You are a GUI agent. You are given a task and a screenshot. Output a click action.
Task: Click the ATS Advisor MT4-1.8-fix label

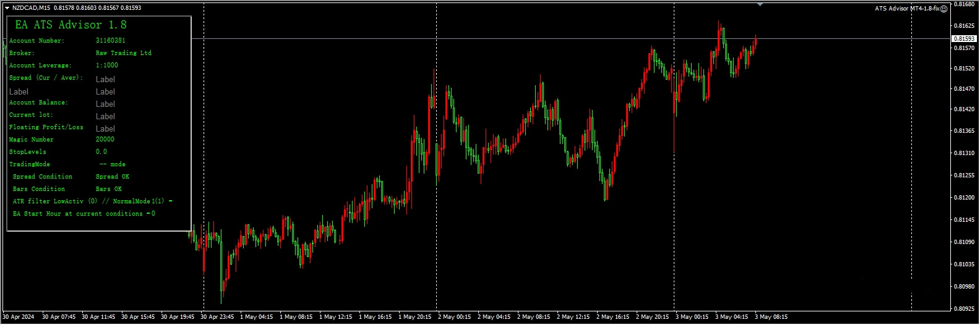pyautogui.click(x=907, y=9)
